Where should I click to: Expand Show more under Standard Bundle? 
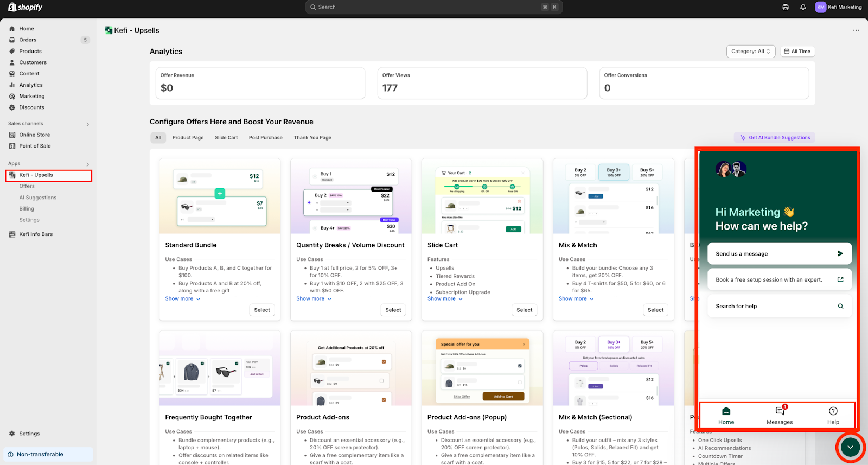coord(182,299)
